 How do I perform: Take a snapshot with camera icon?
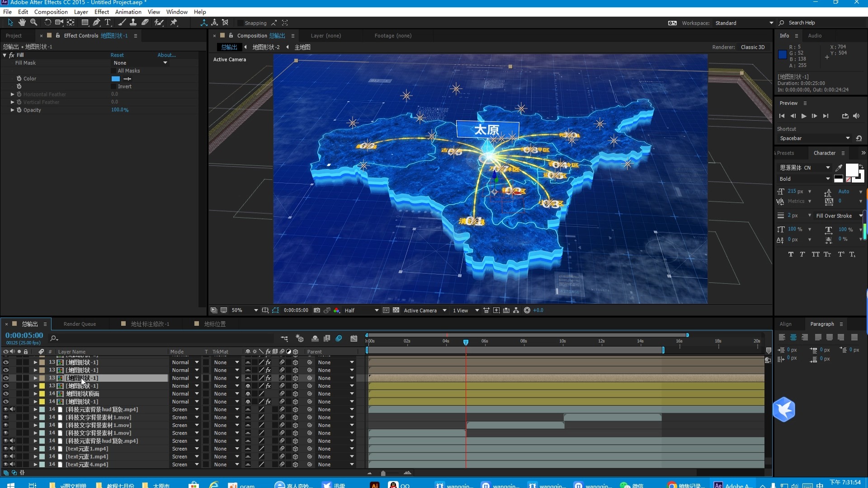317,310
